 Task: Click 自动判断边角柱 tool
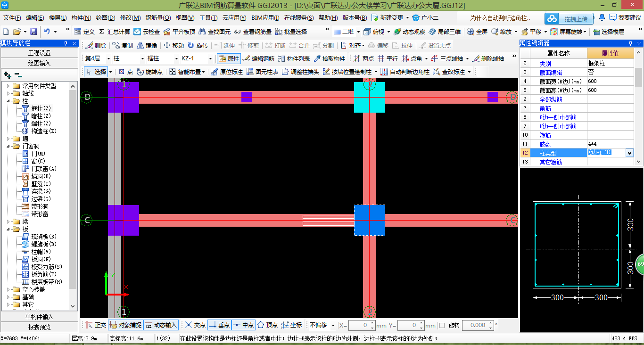(x=405, y=72)
